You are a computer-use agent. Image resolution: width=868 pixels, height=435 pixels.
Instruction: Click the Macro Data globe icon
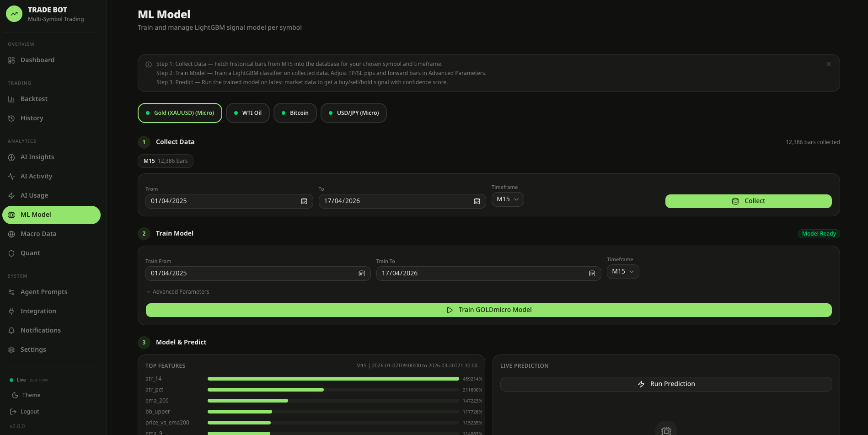(x=11, y=234)
